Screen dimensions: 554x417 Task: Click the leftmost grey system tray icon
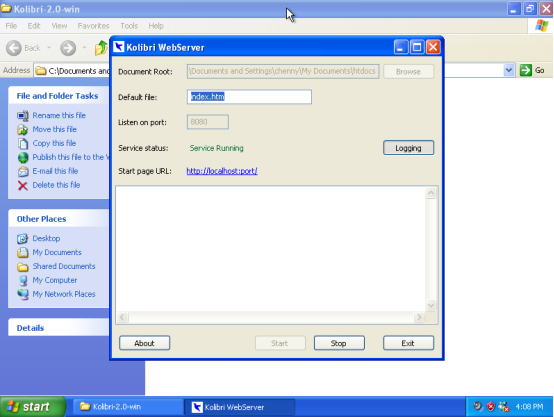coord(478,407)
